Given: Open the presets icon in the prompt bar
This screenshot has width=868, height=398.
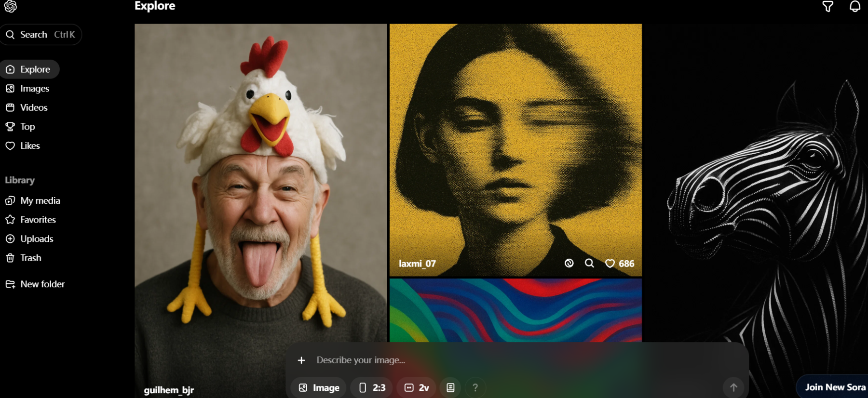Looking at the screenshot, I should [450, 387].
